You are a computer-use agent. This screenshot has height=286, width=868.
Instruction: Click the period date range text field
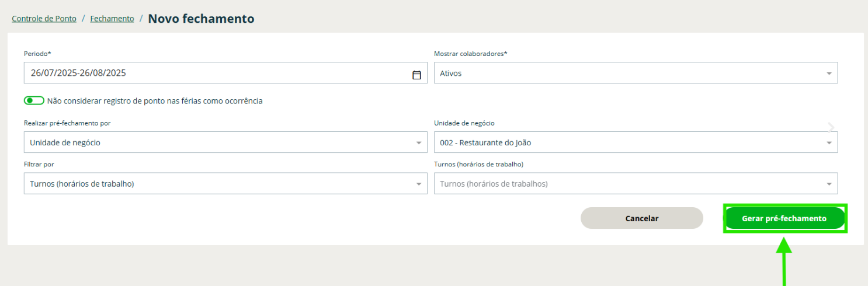(x=216, y=74)
